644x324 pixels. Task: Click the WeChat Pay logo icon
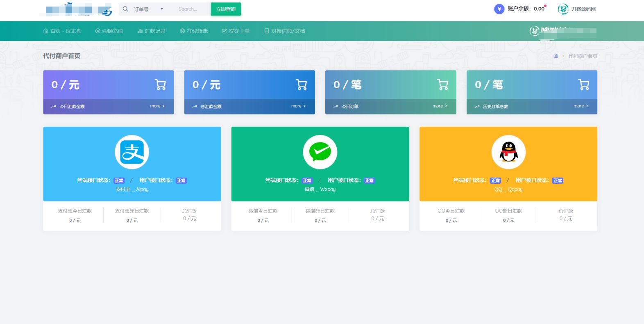pos(320,152)
